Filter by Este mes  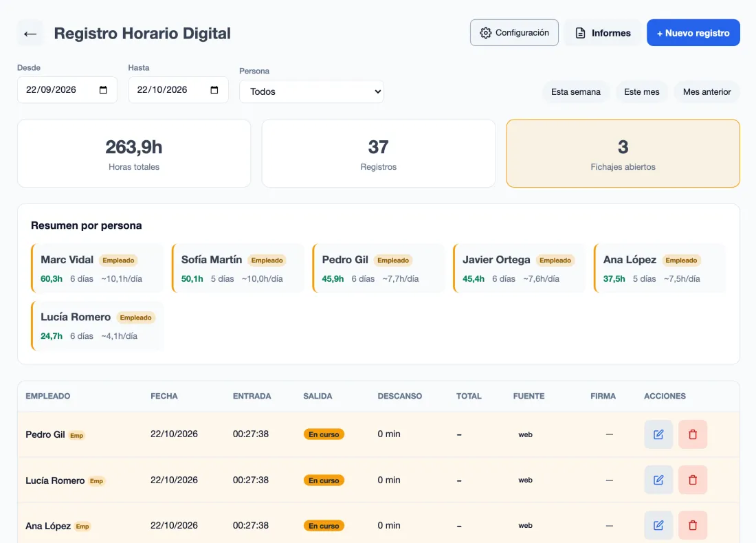coord(641,91)
